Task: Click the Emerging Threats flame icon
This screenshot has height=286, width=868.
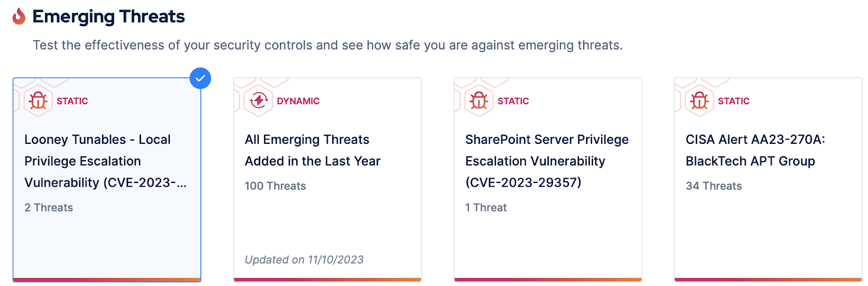Action: [19, 16]
